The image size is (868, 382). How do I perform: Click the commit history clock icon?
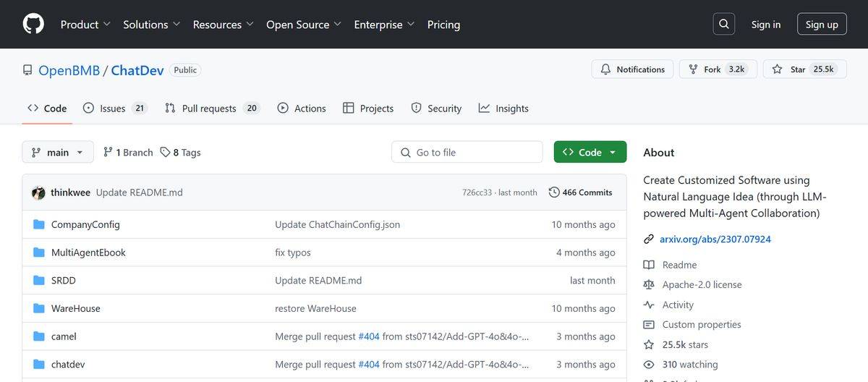[x=554, y=192]
